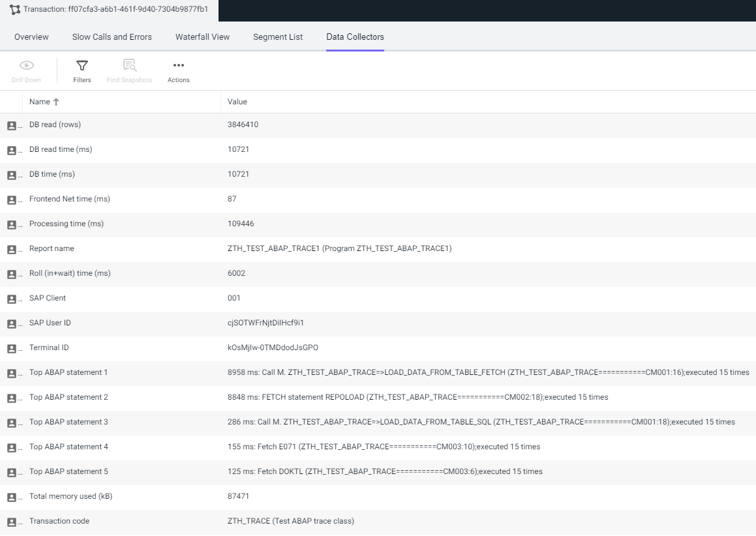This screenshot has height=536, width=756.
Task: Click the icon beside Top ABAP statement 4
Action: click(12, 448)
